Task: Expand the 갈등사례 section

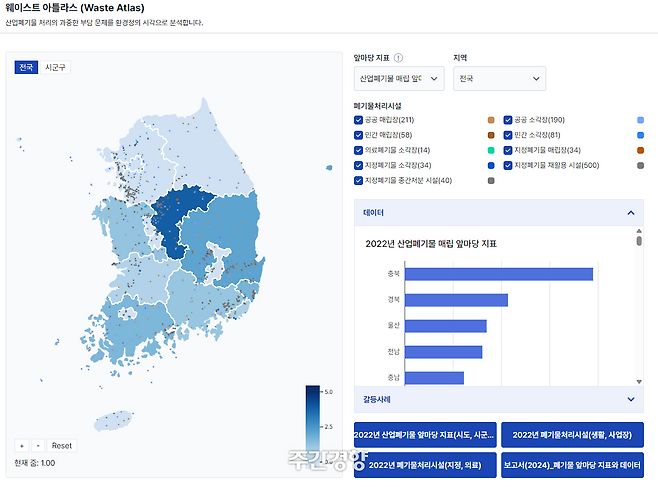Action: (x=498, y=399)
